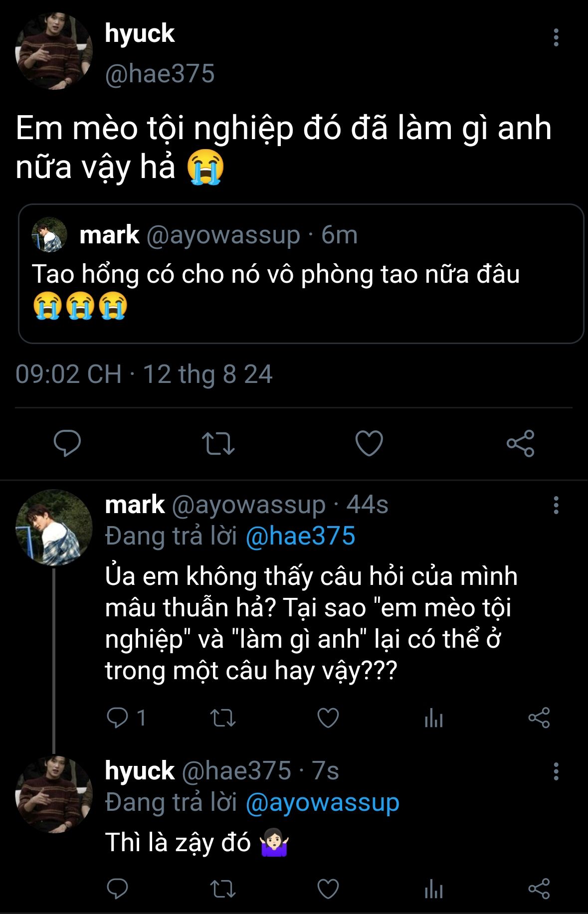Screen dimensions: 588x914
Task: Open the @ayowassup mention link
Action: coord(322,802)
